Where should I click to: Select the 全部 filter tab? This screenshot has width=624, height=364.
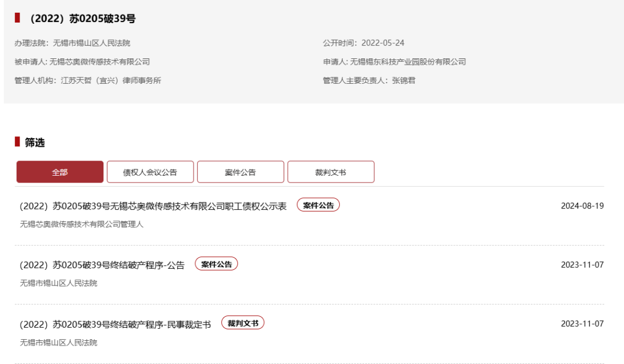click(60, 172)
